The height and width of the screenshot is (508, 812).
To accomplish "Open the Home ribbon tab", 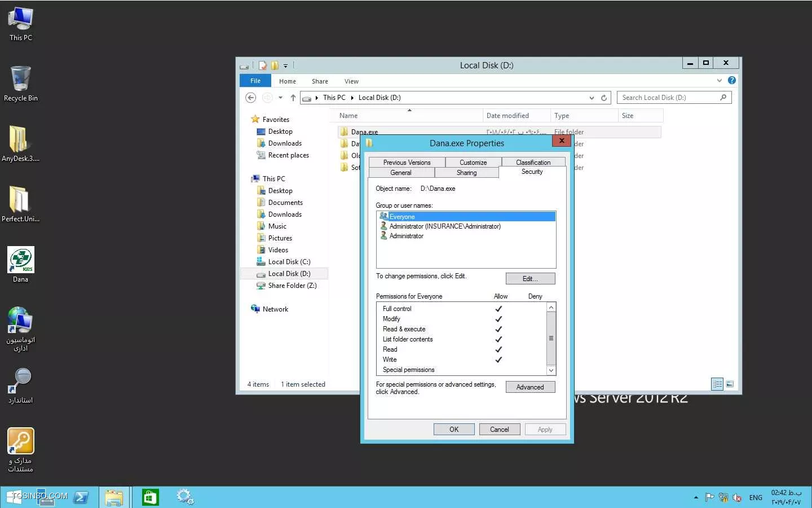I will [288, 81].
